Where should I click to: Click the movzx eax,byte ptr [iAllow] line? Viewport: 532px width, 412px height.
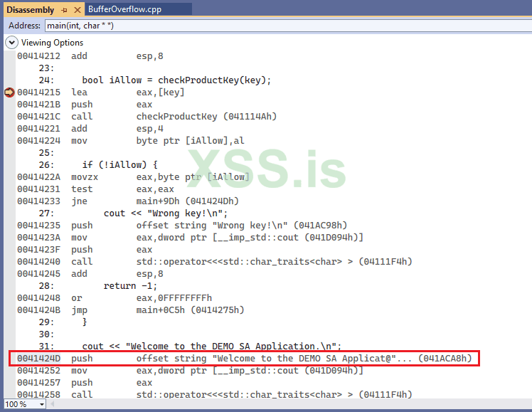click(133, 176)
